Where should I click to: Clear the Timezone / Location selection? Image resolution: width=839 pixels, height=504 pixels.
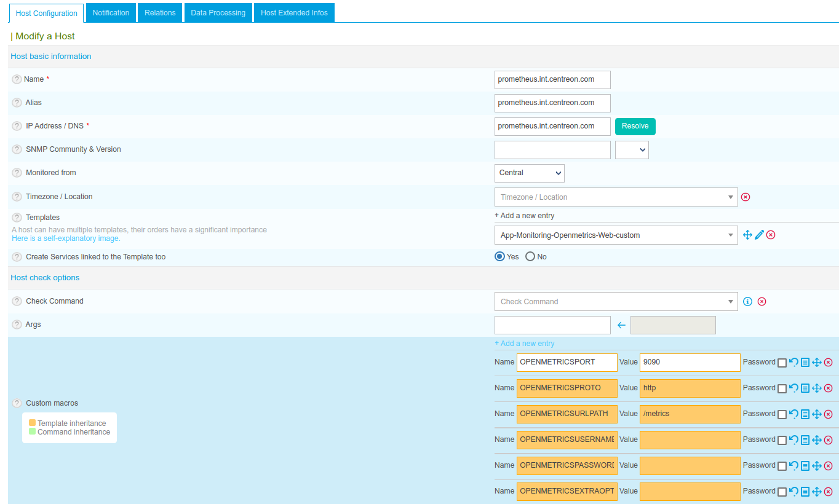click(x=746, y=197)
